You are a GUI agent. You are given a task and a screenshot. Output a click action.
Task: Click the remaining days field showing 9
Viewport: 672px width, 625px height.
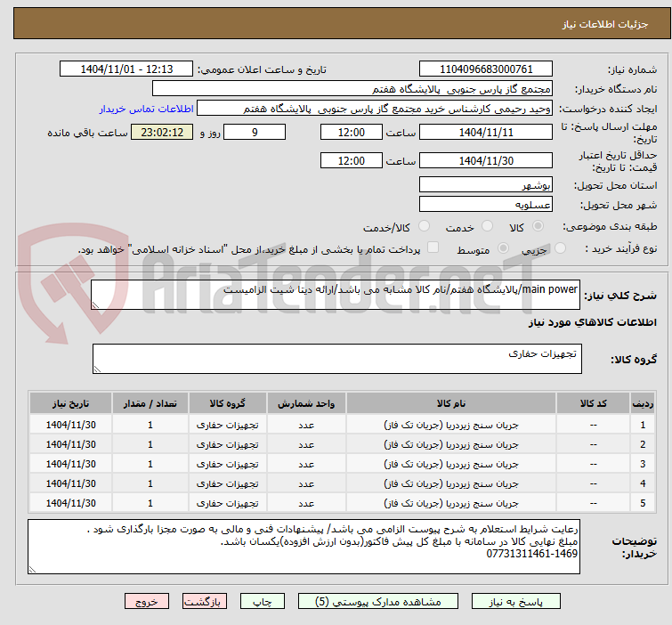(255, 132)
